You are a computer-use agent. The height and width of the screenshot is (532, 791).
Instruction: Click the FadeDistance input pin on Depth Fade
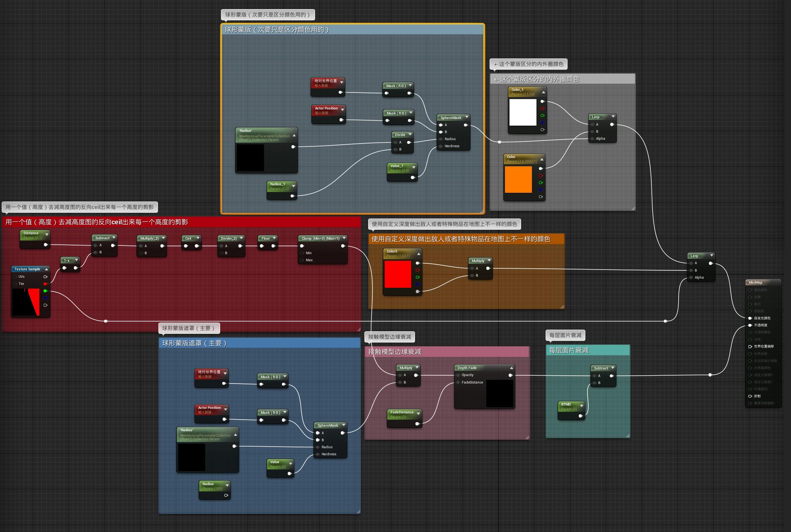pos(458,382)
